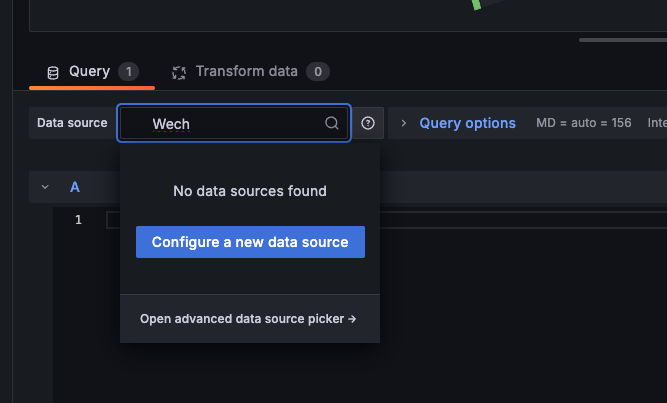Click the Transform data tab icon
This screenshot has height=403, width=667.
180,73
